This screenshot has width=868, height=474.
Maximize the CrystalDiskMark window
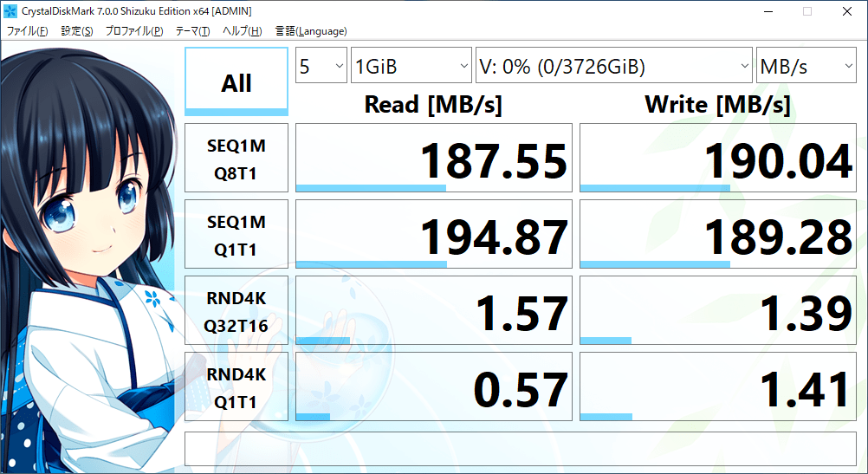pyautogui.click(x=807, y=11)
